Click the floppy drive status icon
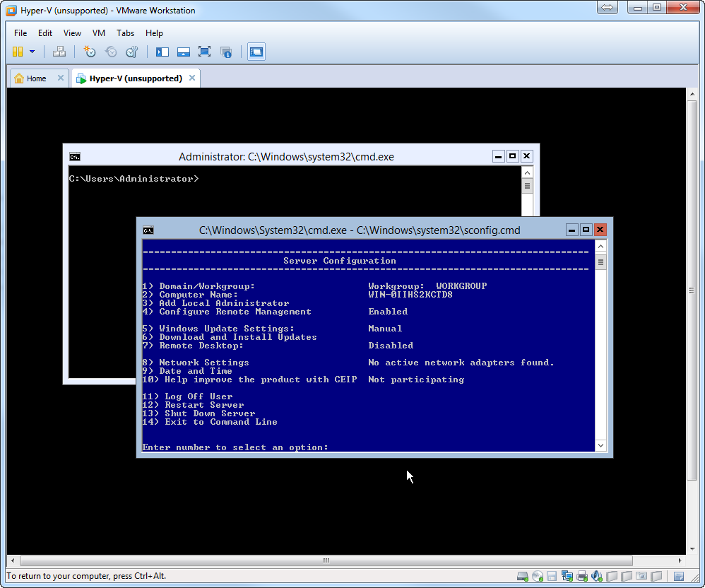Image resolution: width=705 pixels, height=588 pixels. pos(552,576)
